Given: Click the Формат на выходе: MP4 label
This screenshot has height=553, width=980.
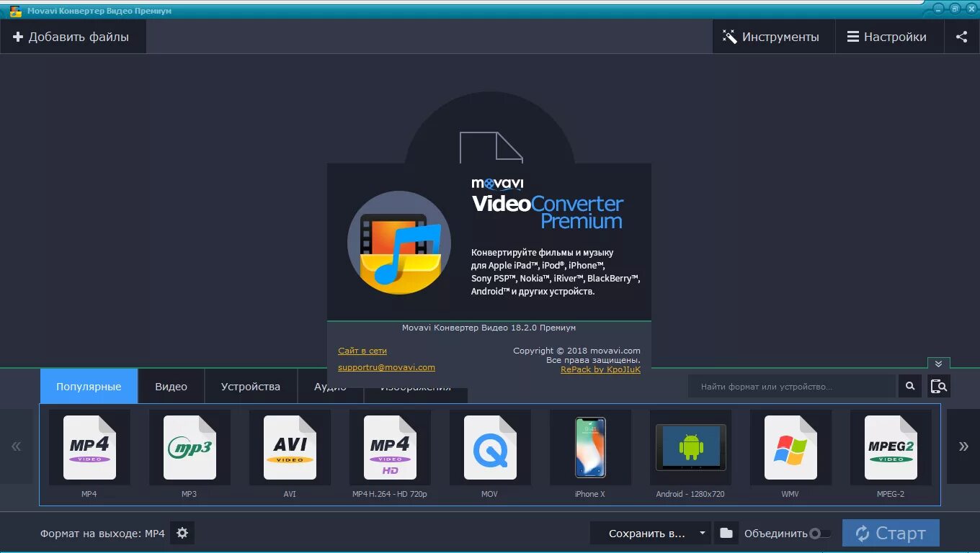Looking at the screenshot, I should pyautogui.click(x=102, y=534).
